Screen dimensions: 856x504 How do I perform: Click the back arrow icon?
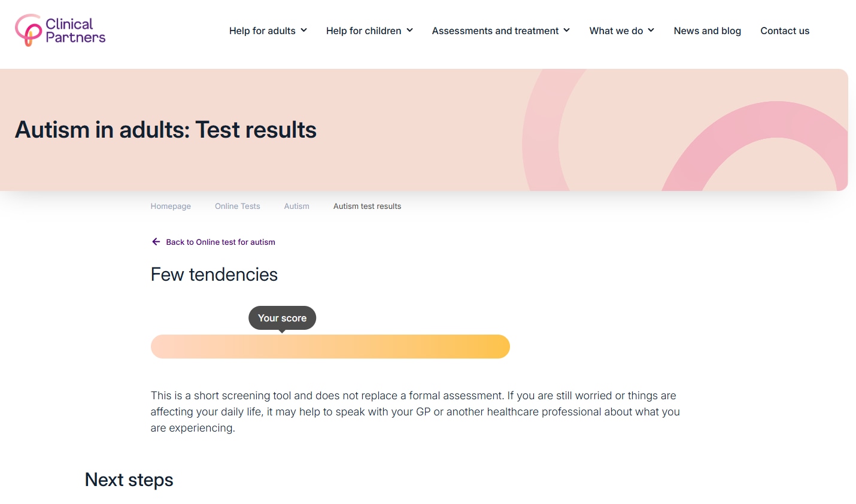point(156,242)
